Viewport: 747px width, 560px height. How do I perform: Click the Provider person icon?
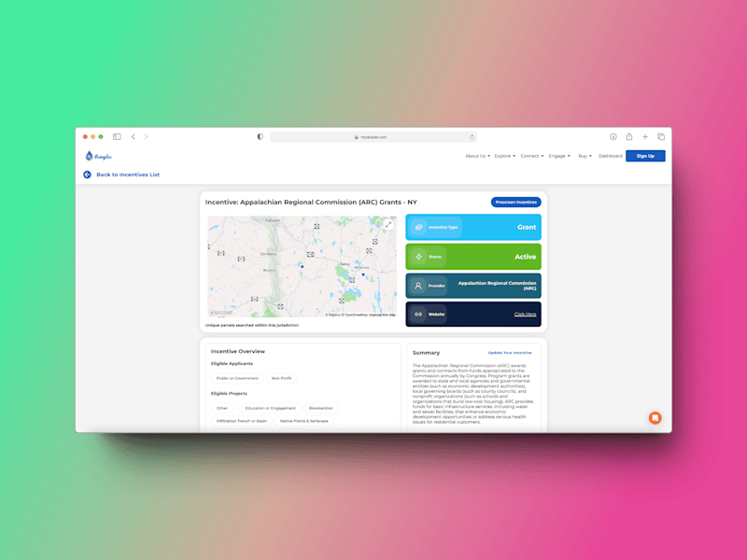(x=418, y=286)
